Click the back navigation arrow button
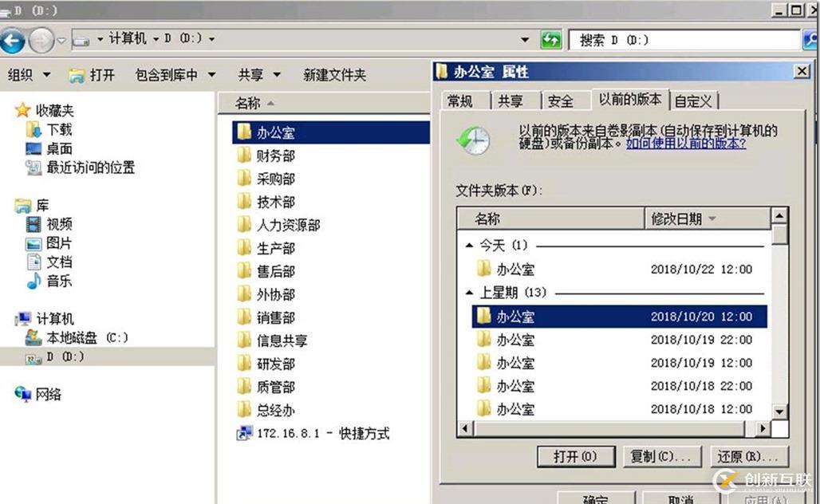Viewport: 820px width, 504px height. pos(14,39)
